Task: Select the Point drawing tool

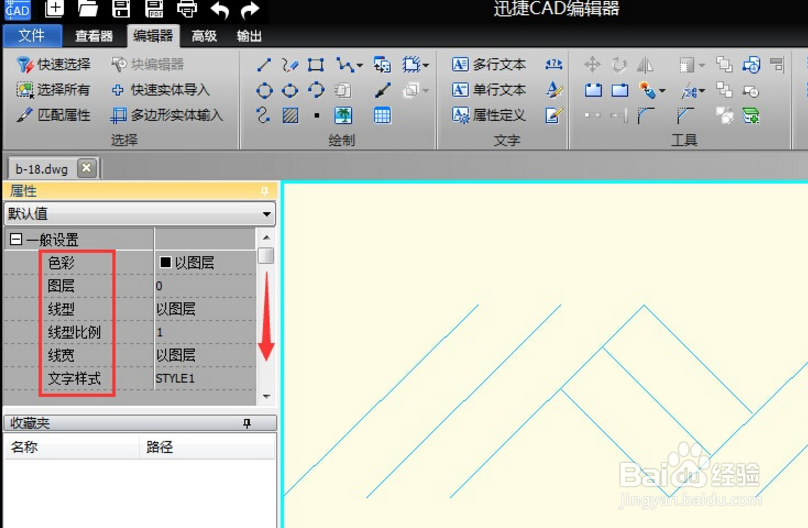Action: click(317, 115)
